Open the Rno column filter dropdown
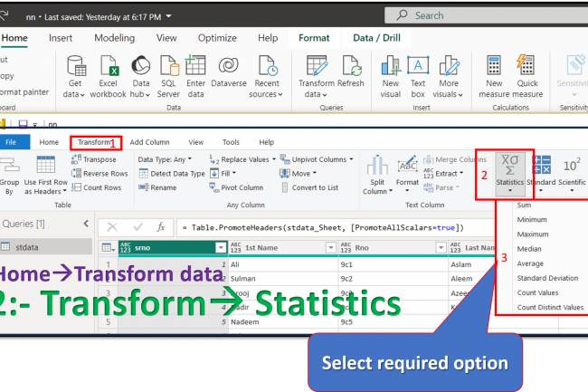 (441, 247)
